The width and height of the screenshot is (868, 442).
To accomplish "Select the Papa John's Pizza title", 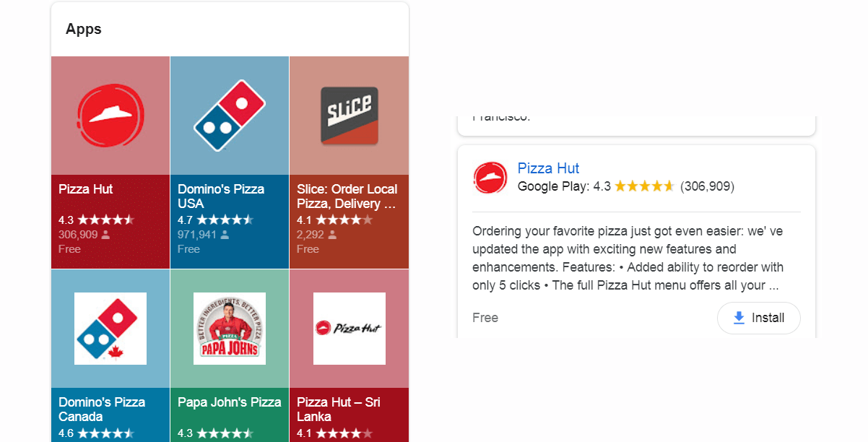I will coord(230,402).
